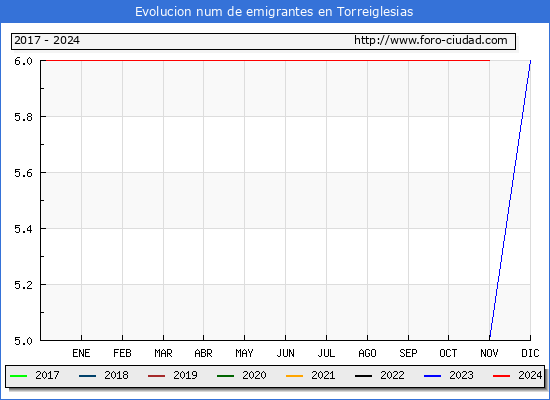Click the MAY month label
This screenshot has width=550, height=400.
coord(244,353)
